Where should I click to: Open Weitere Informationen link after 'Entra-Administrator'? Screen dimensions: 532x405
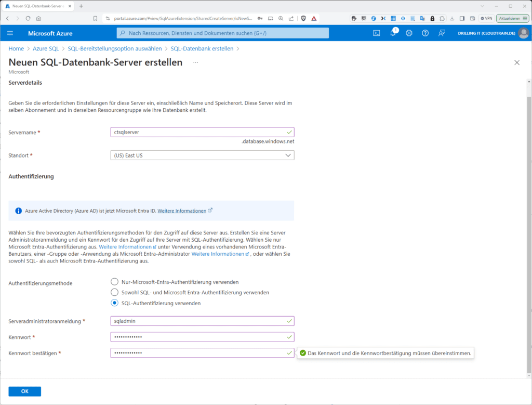click(x=218, y=254)
